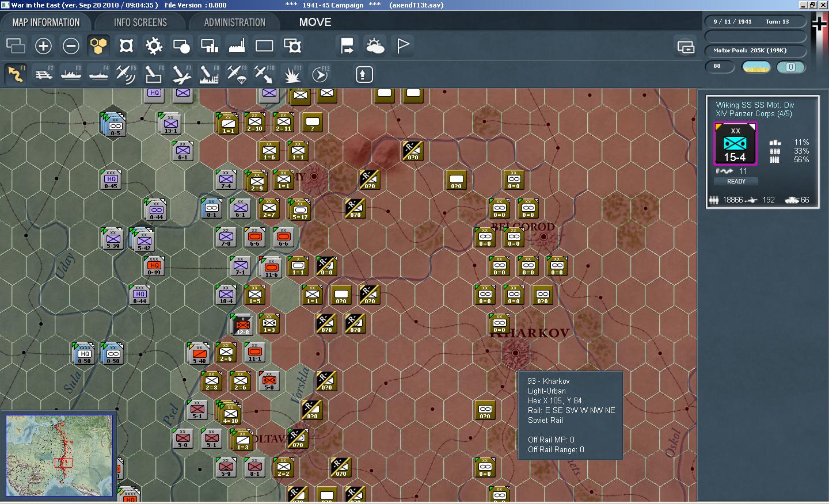Screen dimensions: 829x504
Task: Click the READY status label
Action: click(736, 181)
